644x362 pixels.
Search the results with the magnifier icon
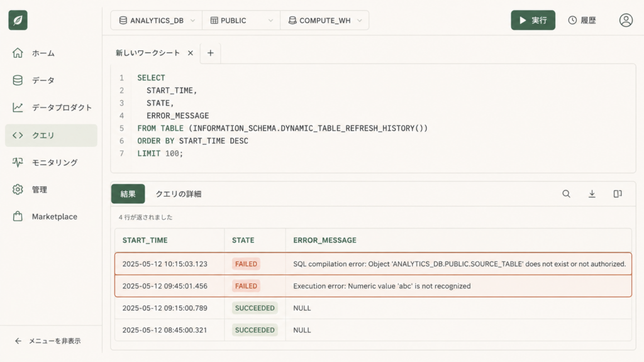(x=566, y=194)
